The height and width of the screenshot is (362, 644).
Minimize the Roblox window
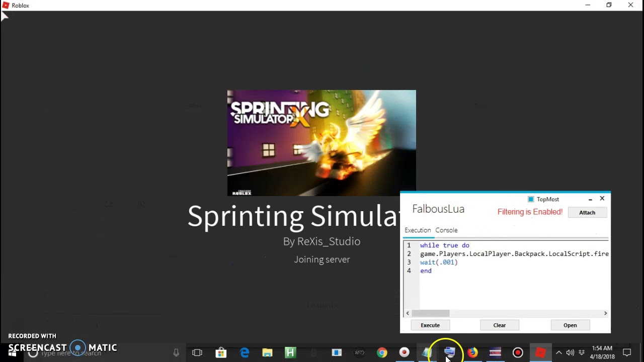[587, 5]
